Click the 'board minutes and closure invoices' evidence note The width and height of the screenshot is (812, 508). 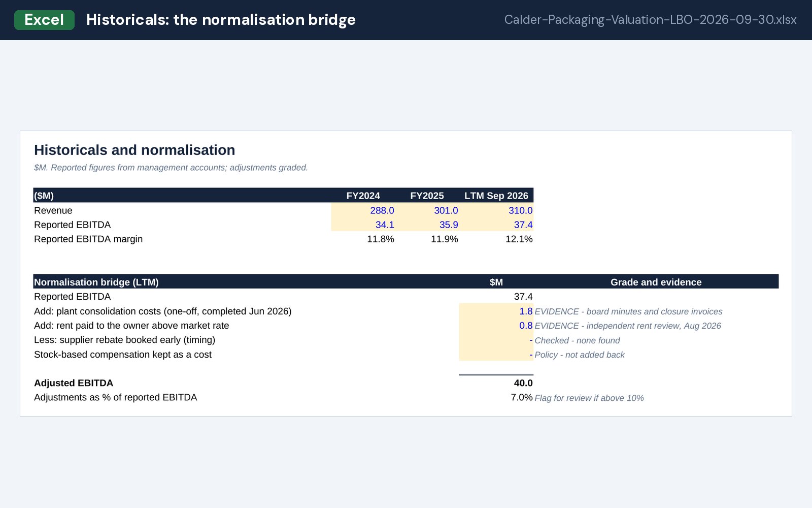point(628,311)
